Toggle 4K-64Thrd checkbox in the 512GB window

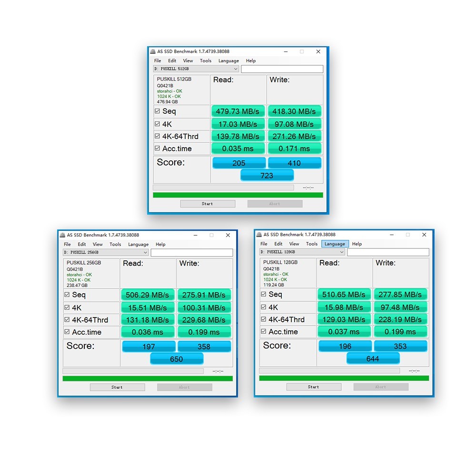[x=158, y=136]
